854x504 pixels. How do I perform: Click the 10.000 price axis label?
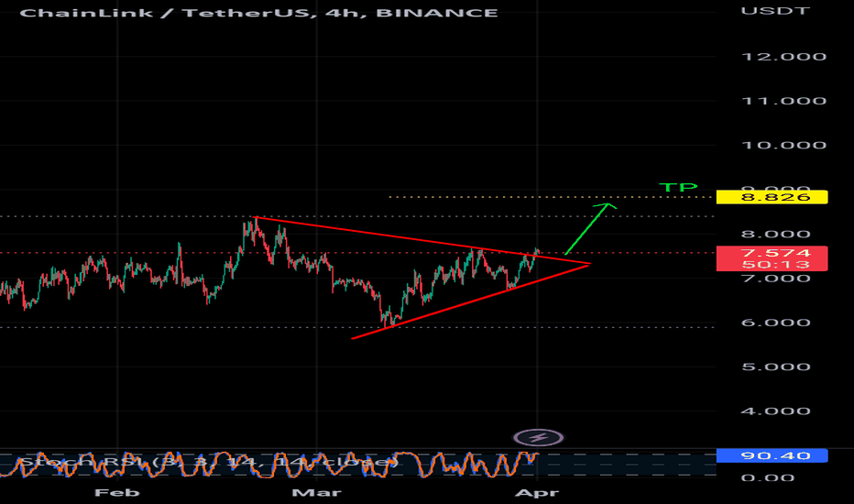tap(783, 145)
